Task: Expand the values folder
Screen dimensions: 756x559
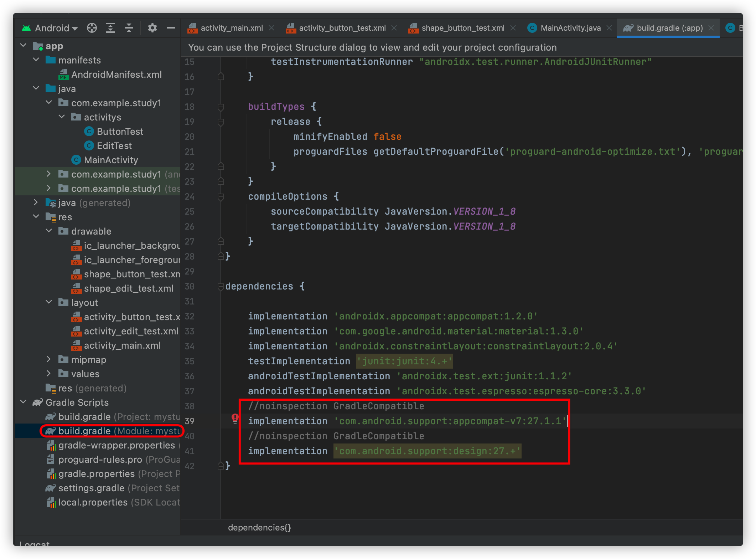Action: (x=49, y=374)
